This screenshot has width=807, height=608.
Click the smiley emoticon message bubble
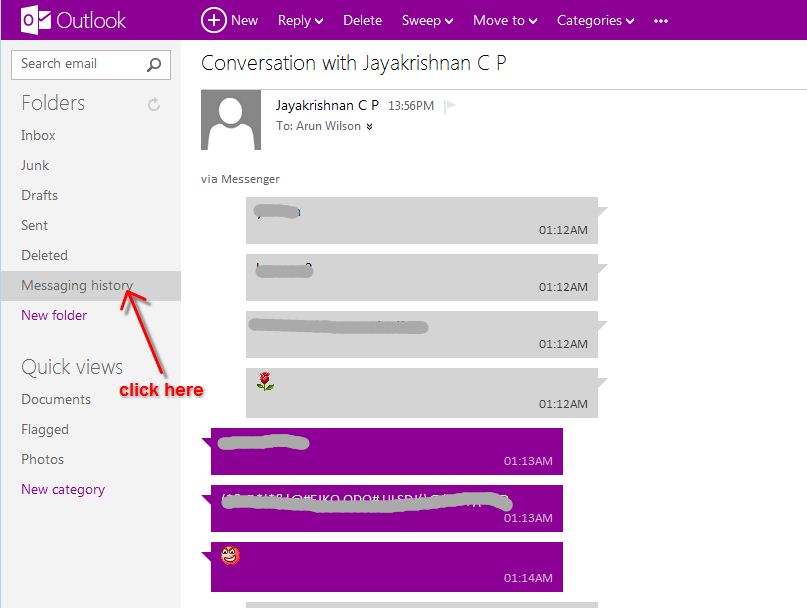386,566
